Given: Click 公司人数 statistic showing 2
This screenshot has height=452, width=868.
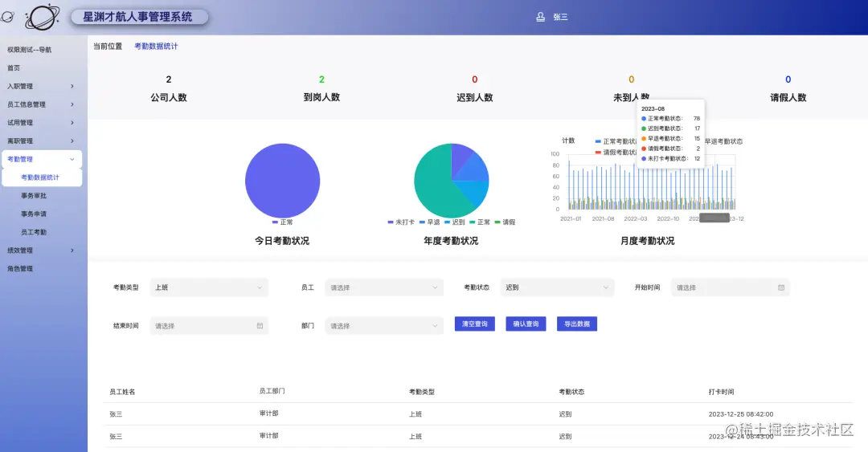Looking at the screenshot, I should [x=169, y=88].
